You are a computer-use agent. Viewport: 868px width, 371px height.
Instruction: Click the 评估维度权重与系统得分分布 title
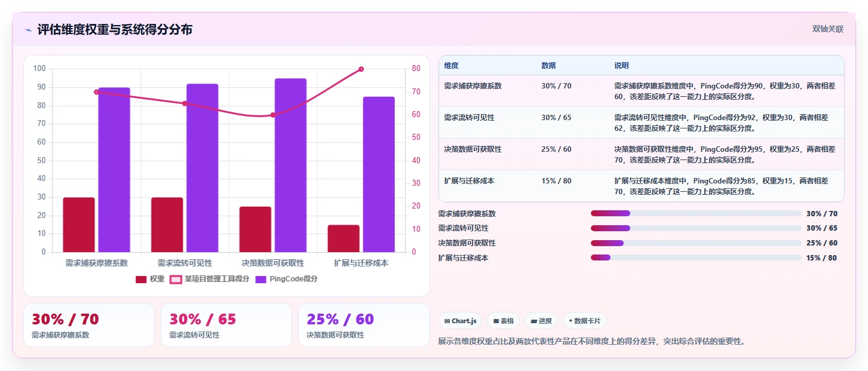[x=115, y=30]
